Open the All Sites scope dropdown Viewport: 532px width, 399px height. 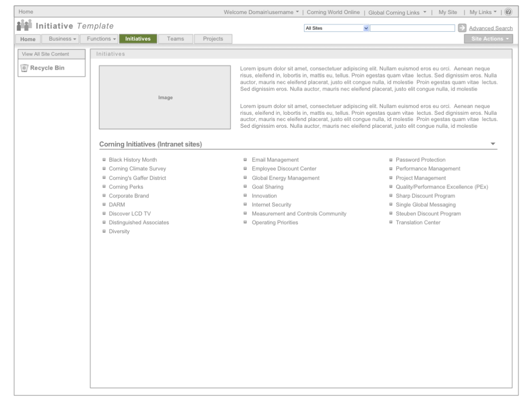pos(336,28)
